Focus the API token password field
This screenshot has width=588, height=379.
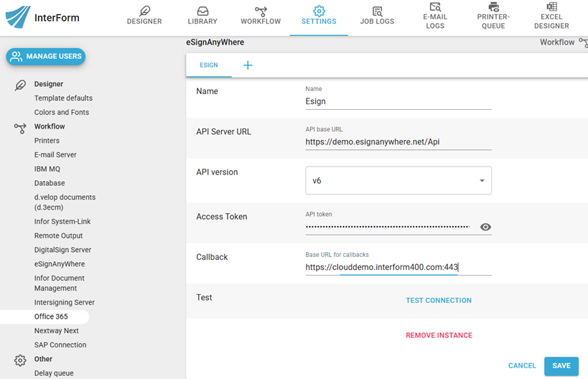pyautogui.click(x=388, y=227)
